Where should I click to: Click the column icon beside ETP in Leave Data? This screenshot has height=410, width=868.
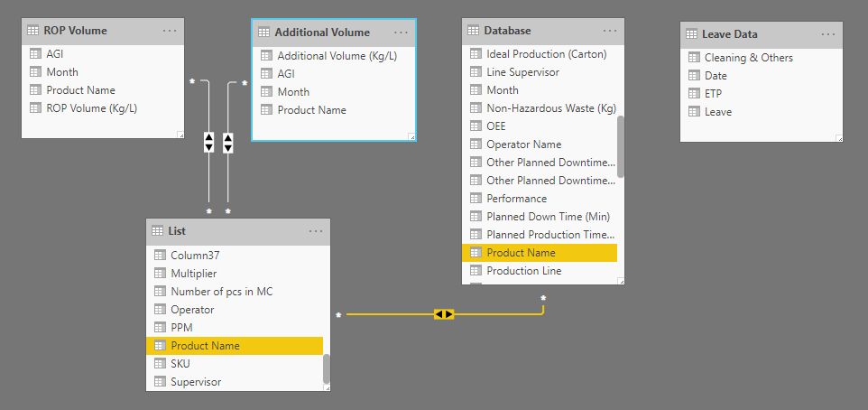pos(694,93)
